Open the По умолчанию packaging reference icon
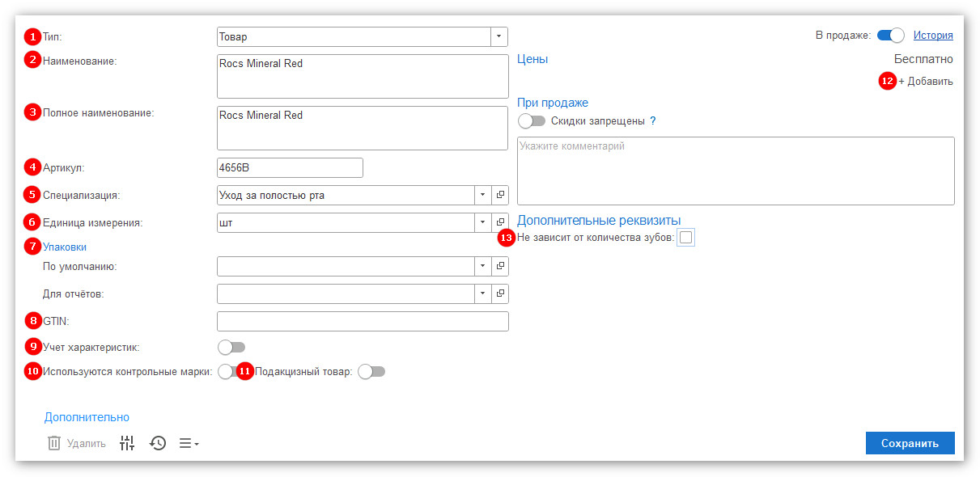Image resolution: width=980 pixels, height=477 pixels. tap(500, 266)
